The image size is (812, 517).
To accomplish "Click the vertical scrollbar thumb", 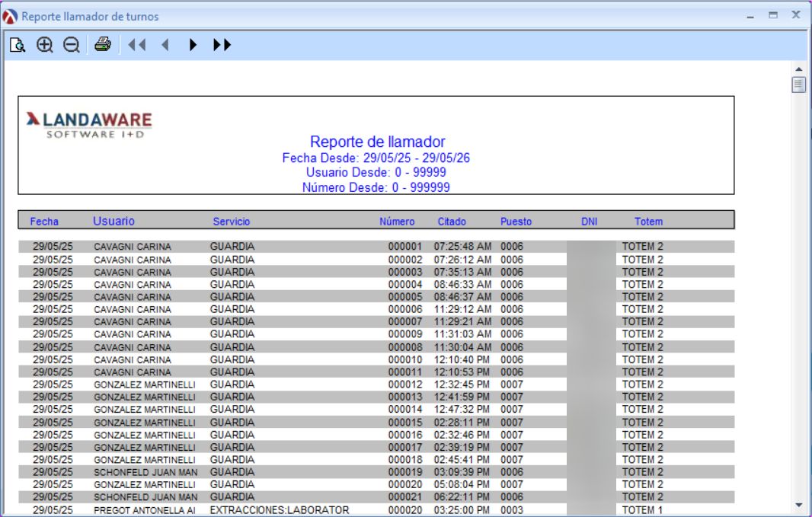I will 798,85.
